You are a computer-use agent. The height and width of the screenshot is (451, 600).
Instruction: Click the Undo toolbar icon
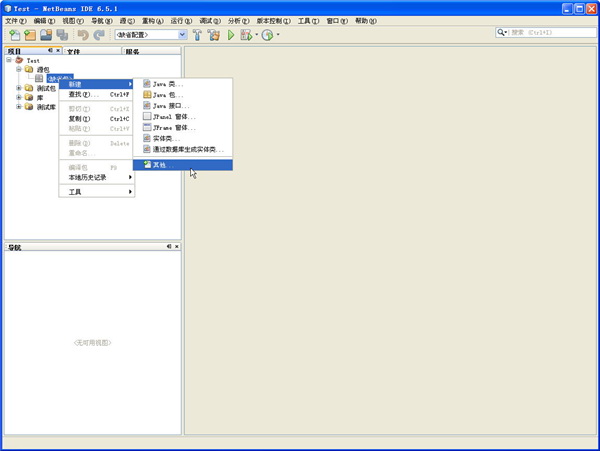tap(83, 35)
